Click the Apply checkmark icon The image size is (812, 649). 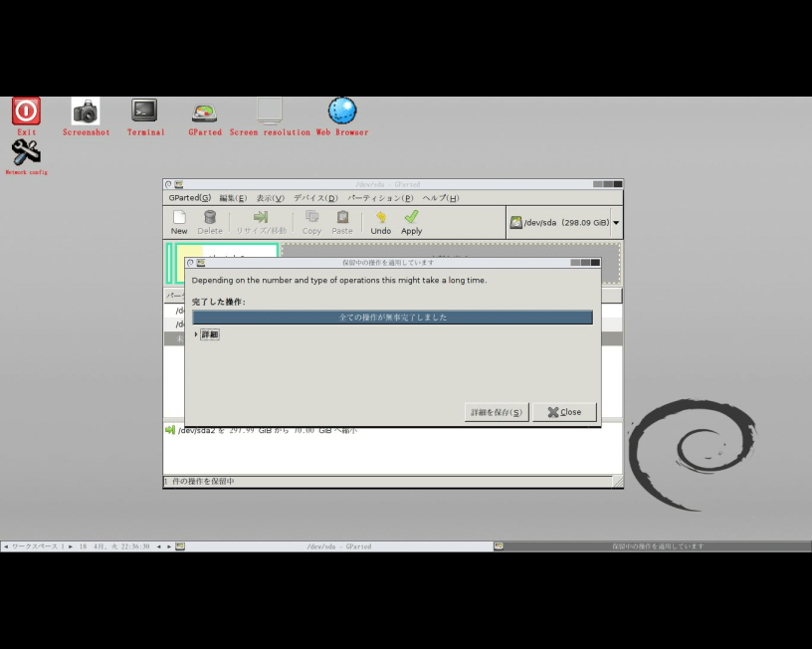click(x=412, y=222)
